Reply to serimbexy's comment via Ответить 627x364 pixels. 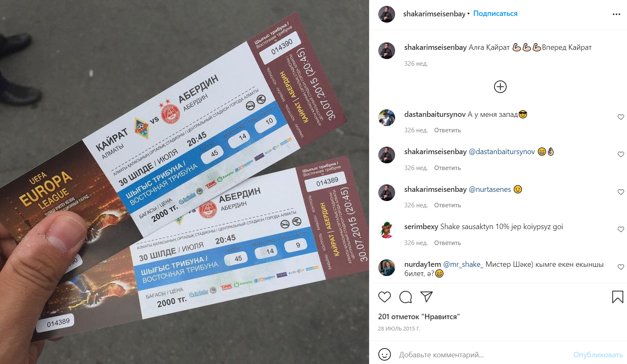447,243
